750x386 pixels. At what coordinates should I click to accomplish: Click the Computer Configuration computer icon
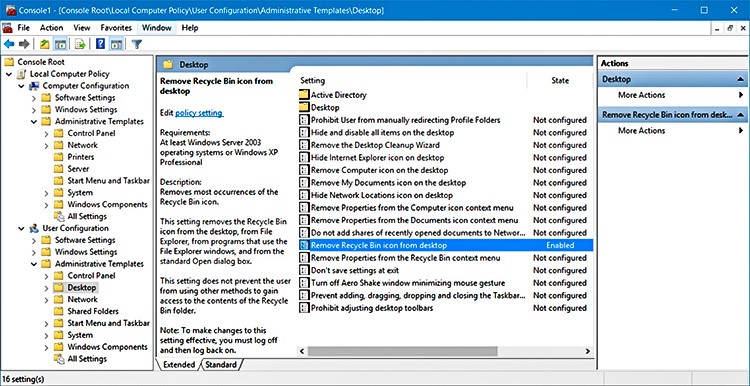click(34, 86)
